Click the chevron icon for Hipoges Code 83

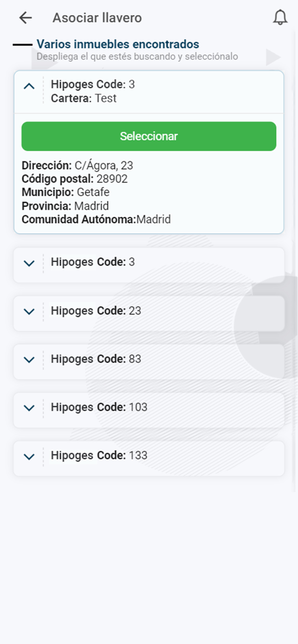(x=29, y=360)
